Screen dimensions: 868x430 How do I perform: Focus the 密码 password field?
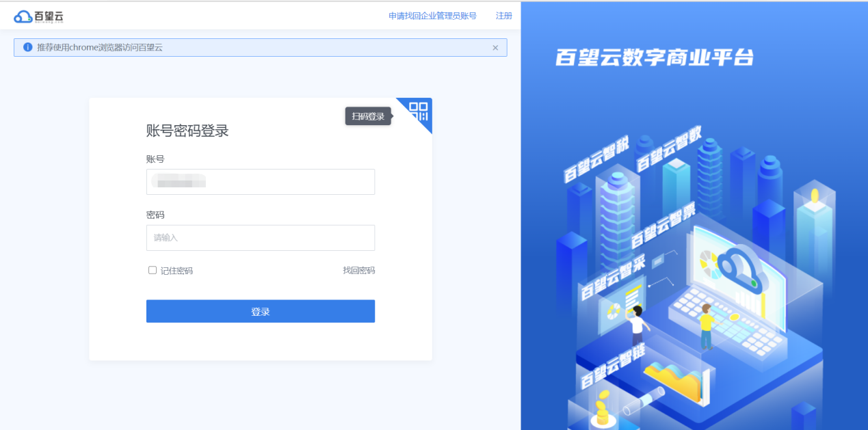pos(261,238)
